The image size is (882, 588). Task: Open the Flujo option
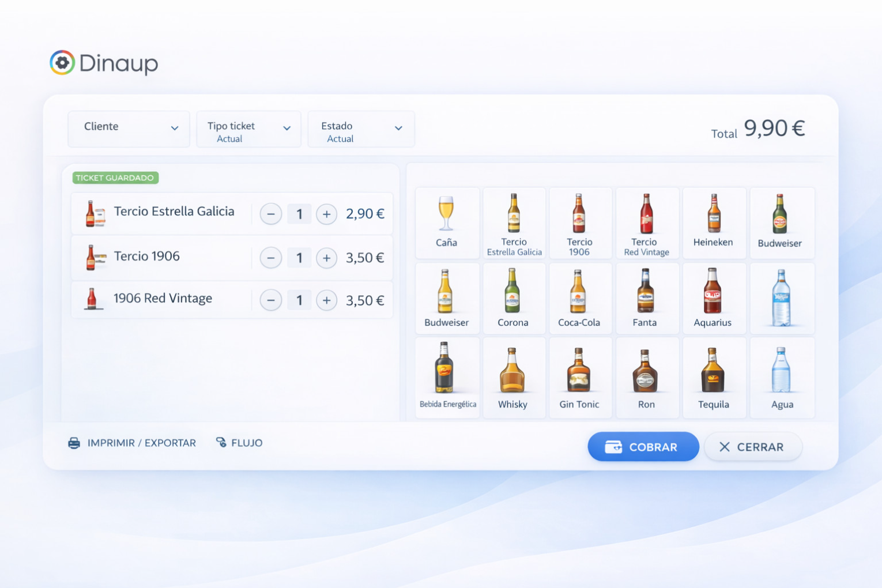pyautogui.click(x=239, y=443)
